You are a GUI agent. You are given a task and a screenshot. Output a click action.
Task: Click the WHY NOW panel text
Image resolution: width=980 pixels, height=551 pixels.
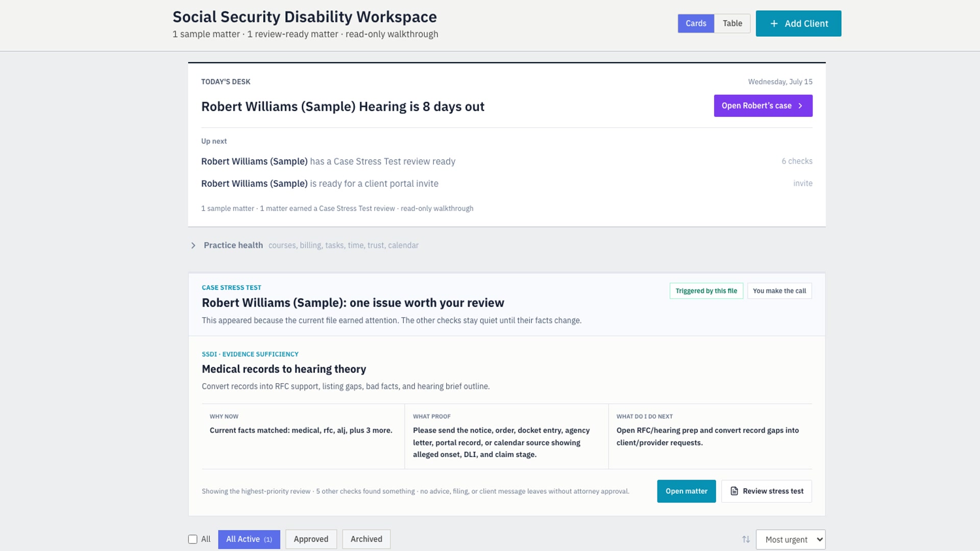[x=301, y=431]
